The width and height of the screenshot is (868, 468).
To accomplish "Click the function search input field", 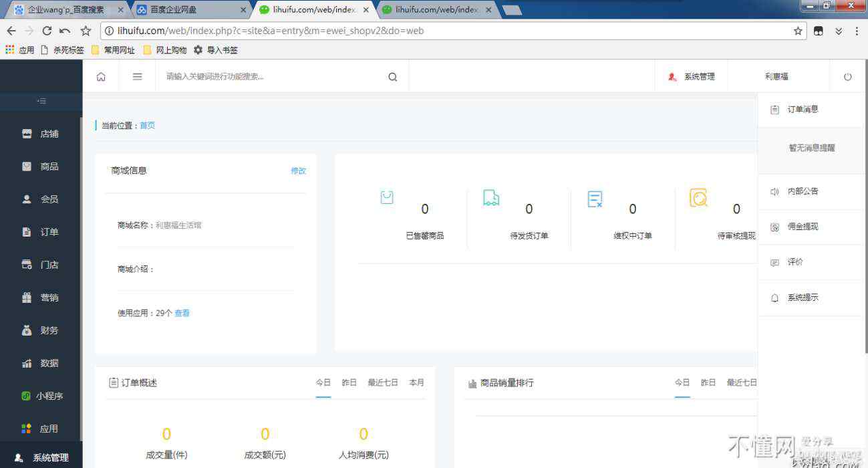I will (271, 77).
